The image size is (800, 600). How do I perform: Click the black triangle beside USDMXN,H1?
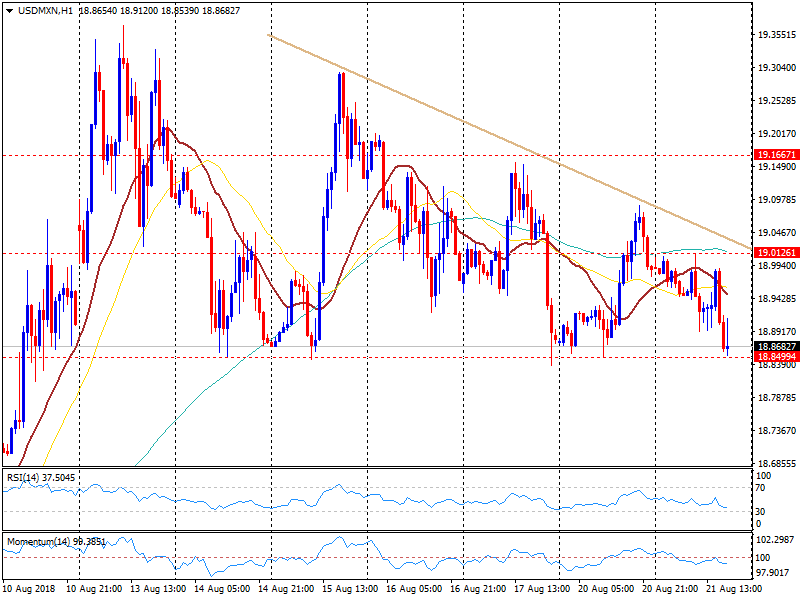[x=9, y=9]
